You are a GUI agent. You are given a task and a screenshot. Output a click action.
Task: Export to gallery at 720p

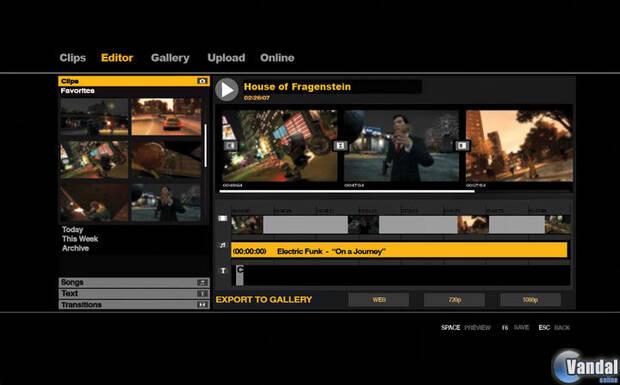pyautogui.click(x=454, y=300)
